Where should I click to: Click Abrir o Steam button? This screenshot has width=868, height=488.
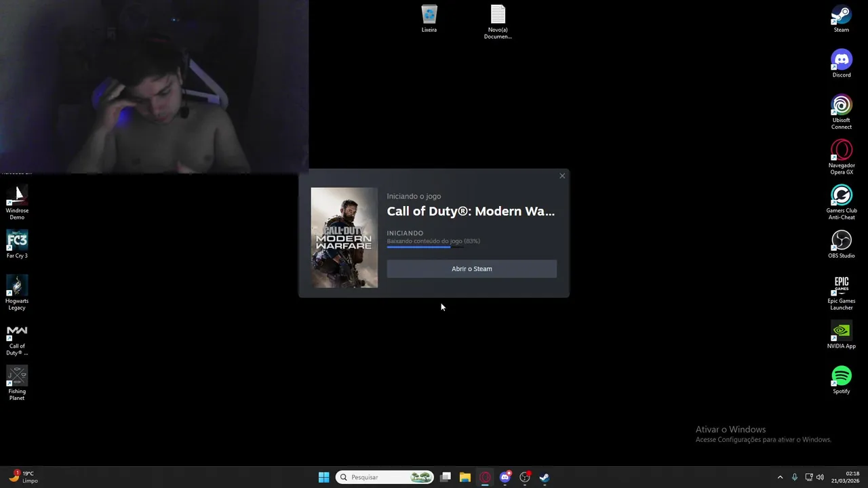[x=472, y=269]
